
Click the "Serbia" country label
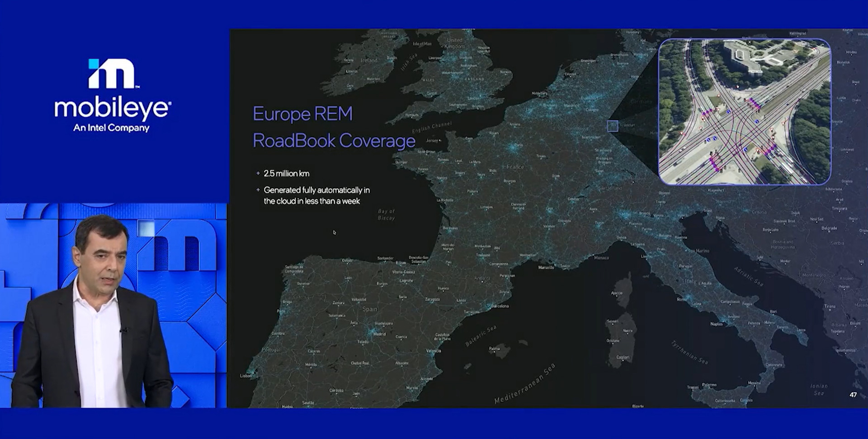point(837,243)
